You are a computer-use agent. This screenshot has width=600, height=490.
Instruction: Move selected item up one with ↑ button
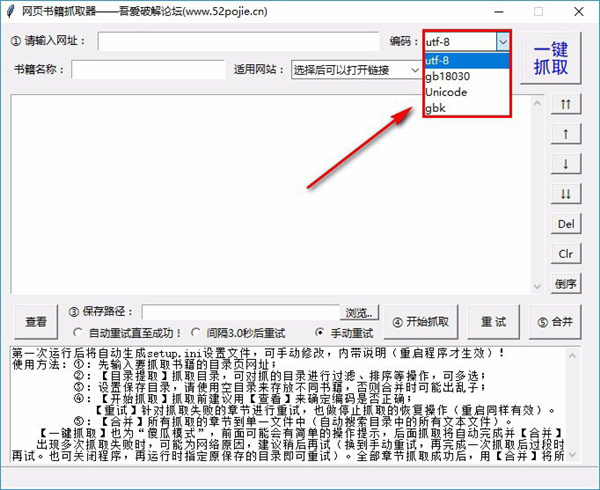(x=566, y=134)
